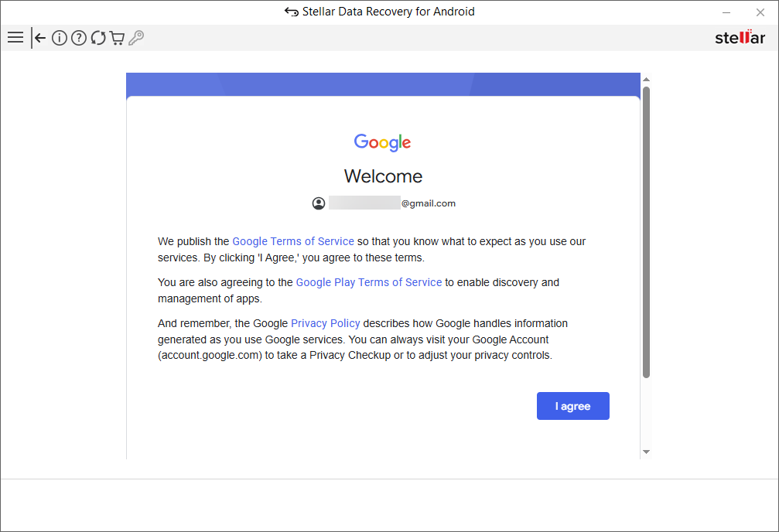Viewport: 779px width, 532px height.
Task: Go back using the arrow icon
Action: point(39,38)
